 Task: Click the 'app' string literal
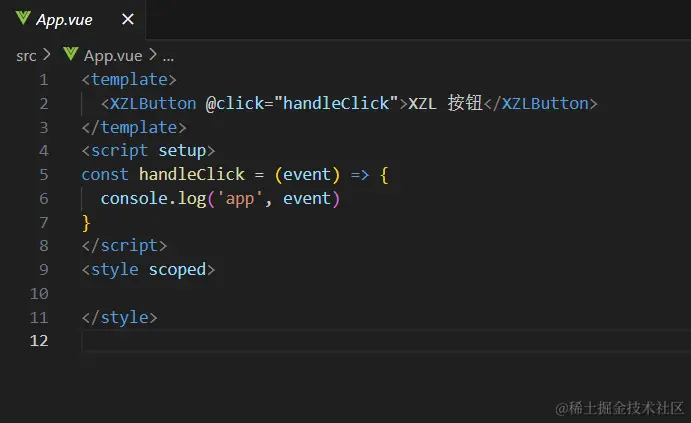pyautogui.click(x=240, y=199)
